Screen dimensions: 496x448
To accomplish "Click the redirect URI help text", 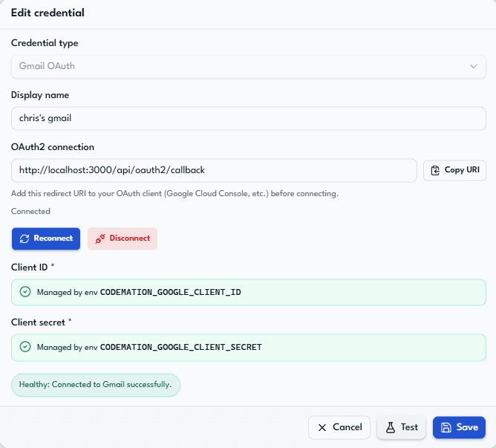I will [174, 193].
